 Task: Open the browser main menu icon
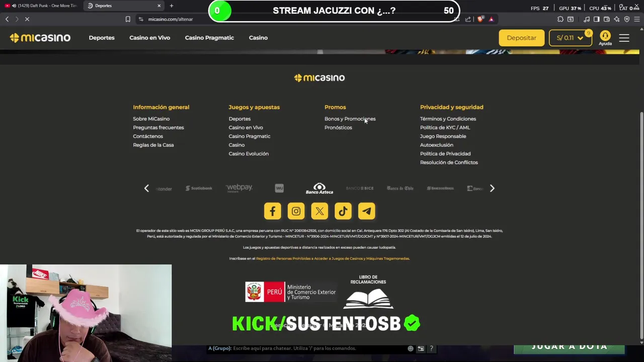coord(637,19)
